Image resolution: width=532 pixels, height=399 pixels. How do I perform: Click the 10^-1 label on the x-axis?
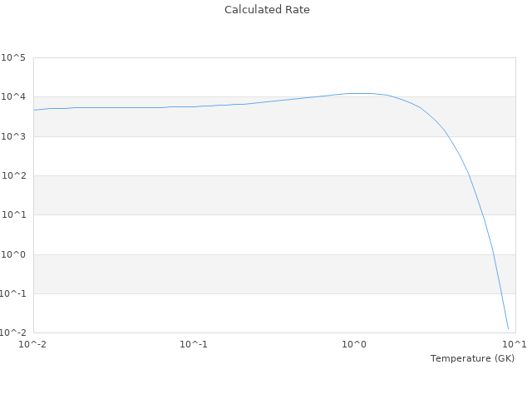(194, 344)
